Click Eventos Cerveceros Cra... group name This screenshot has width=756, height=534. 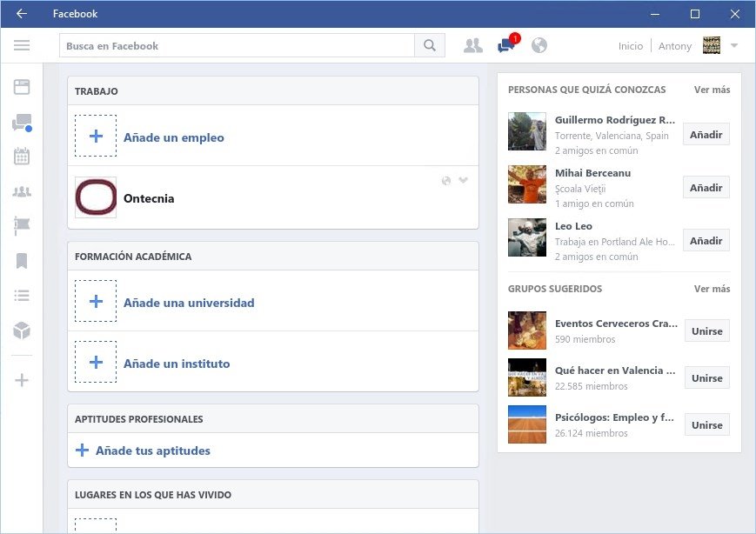pos(616,324)
